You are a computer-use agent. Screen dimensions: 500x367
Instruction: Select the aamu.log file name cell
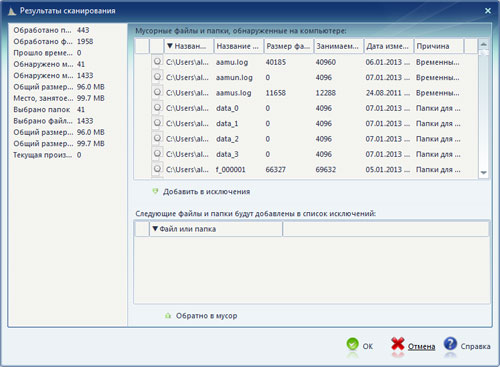coord(232,62)
